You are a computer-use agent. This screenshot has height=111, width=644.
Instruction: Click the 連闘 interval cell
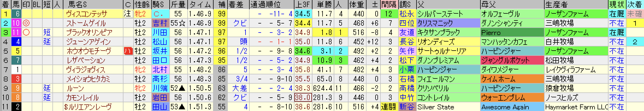[x=389, y=107]
